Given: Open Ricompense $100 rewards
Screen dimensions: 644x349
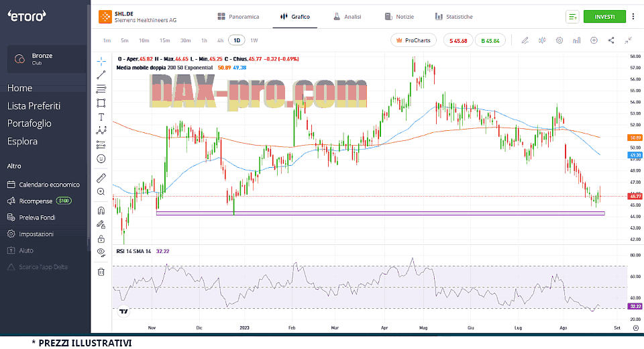Looking at the screenshot, I should [x=40, y=201].
